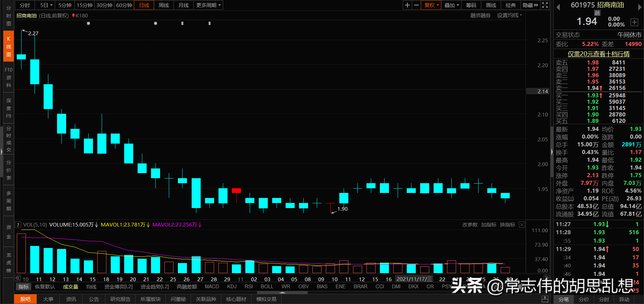Zoom in using the plus toolbar icon
The height and width of the screenshot is (304, 644).
click(407, 5)
